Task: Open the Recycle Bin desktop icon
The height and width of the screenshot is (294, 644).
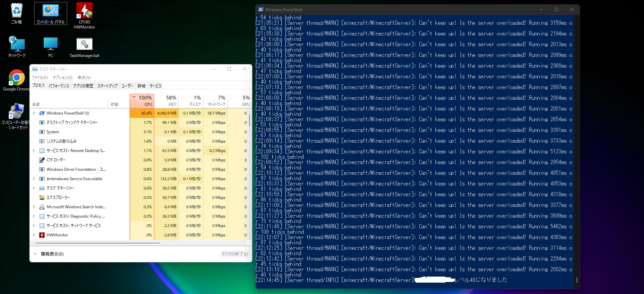Action: 16,13
